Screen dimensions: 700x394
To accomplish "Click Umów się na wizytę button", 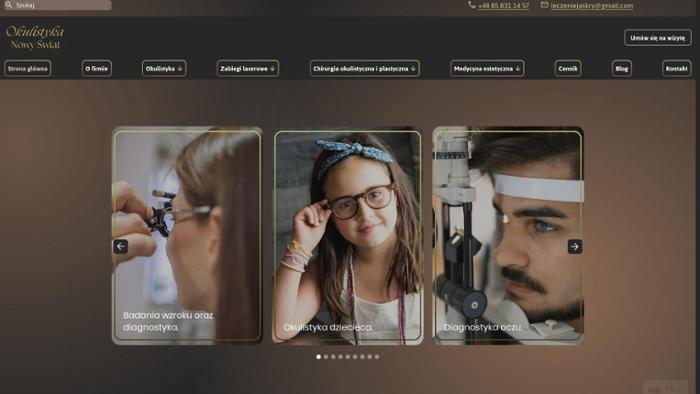I will pos(658,38).
